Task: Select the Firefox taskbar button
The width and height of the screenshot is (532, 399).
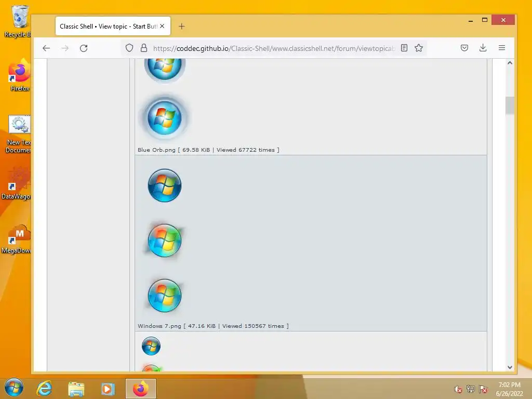Action: tap(140, 389)
